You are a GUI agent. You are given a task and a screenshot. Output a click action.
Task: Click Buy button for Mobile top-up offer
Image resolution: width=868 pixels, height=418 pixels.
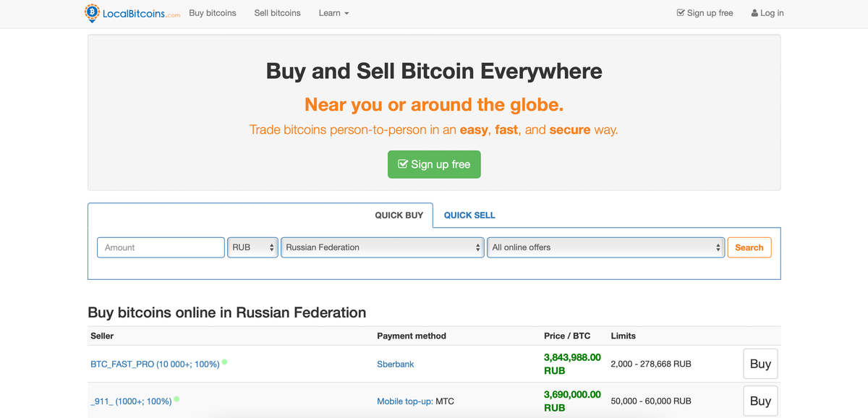click(760, 401)
